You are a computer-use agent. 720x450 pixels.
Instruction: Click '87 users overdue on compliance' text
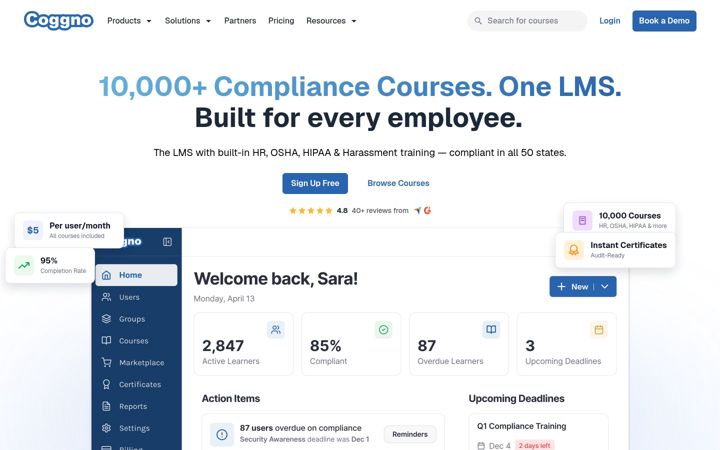pyautogui.click(x=300, y=428)
